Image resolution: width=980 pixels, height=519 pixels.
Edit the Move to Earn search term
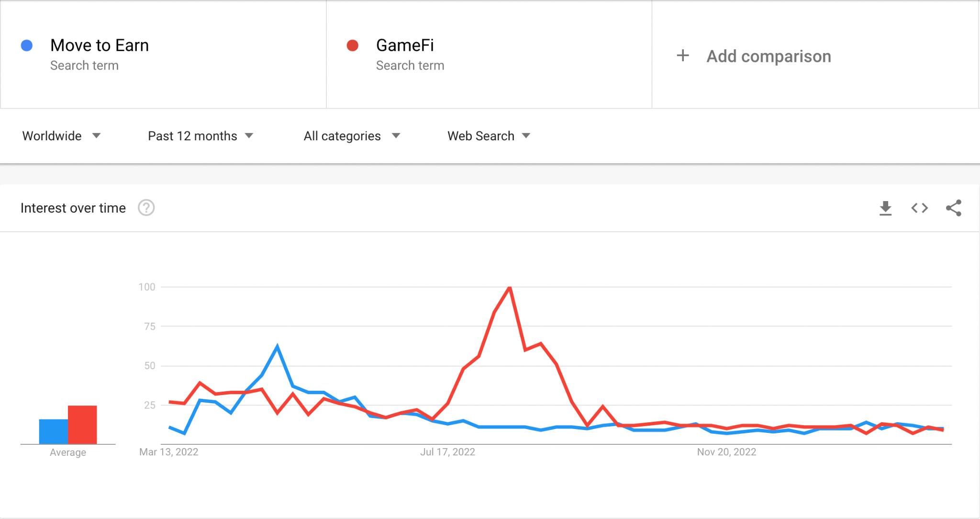[100, 45]
